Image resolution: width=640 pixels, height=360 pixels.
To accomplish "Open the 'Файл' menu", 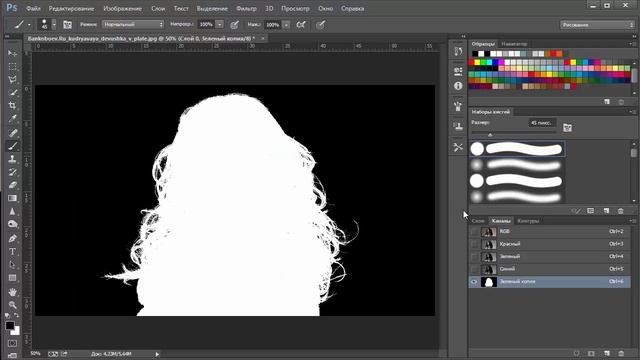I will [x=33, y=8].
